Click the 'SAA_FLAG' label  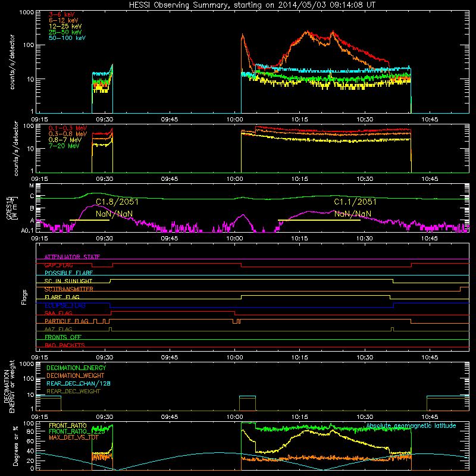tap(58, 314)
